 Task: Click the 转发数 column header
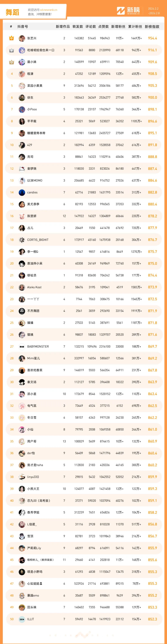(x=78, y=26)
